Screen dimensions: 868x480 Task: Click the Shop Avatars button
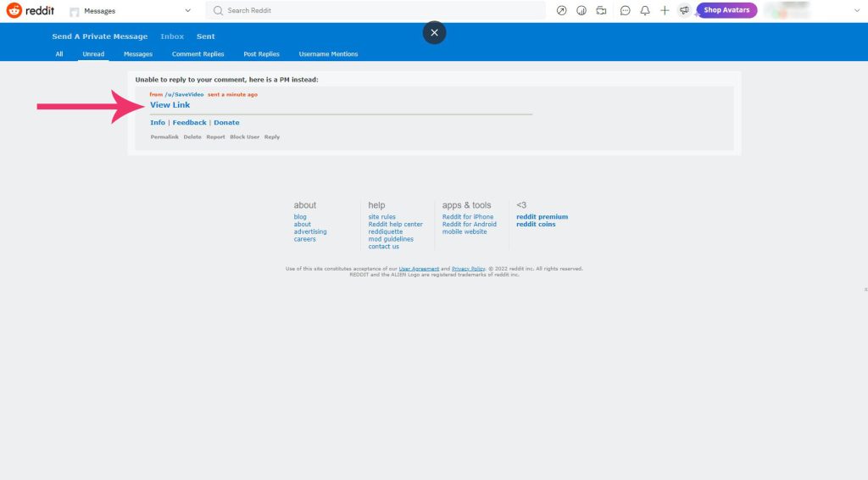pos(726,10)
